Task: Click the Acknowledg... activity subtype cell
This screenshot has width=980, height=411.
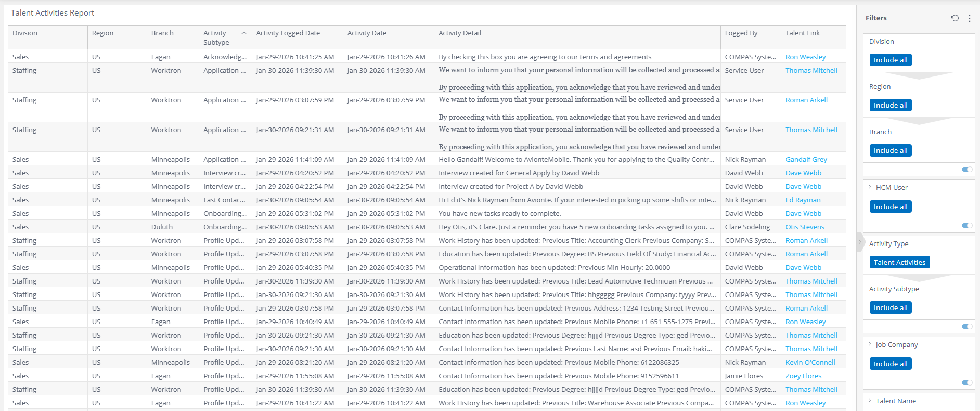Action: pos(225,57)
